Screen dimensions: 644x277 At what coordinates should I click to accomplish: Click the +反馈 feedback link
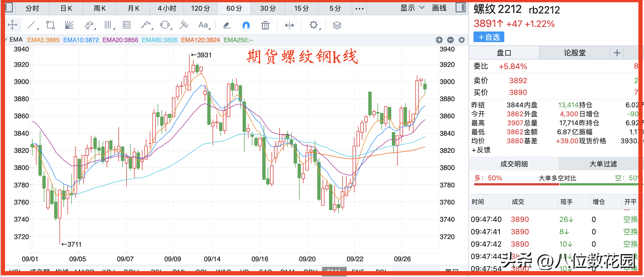tap(481, 150)
